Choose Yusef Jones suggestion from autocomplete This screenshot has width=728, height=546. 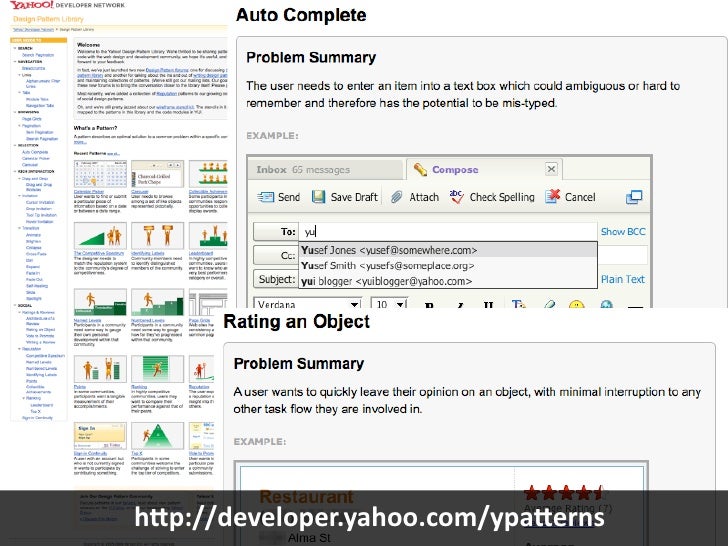pyautogui.click(x=448, y=250)
